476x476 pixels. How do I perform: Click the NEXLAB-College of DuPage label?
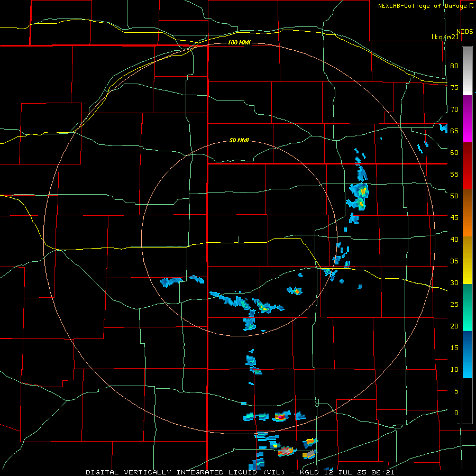[x=423, y=6]
